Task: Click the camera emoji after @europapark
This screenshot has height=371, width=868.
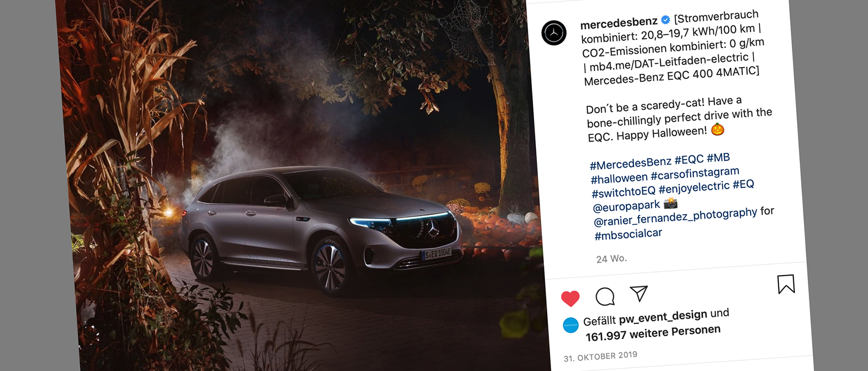Action: pos(670,203)
